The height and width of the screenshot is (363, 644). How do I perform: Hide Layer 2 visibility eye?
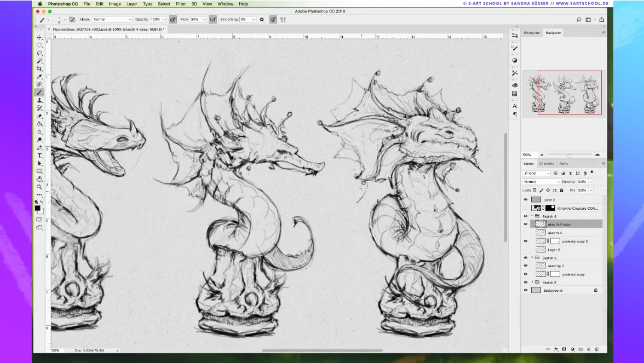[525, 199]
